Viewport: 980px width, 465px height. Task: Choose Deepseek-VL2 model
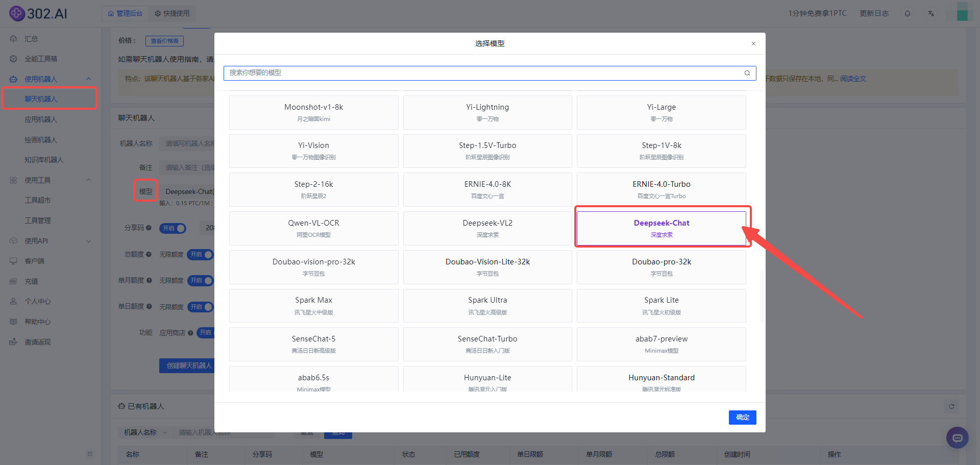[487, 228]
